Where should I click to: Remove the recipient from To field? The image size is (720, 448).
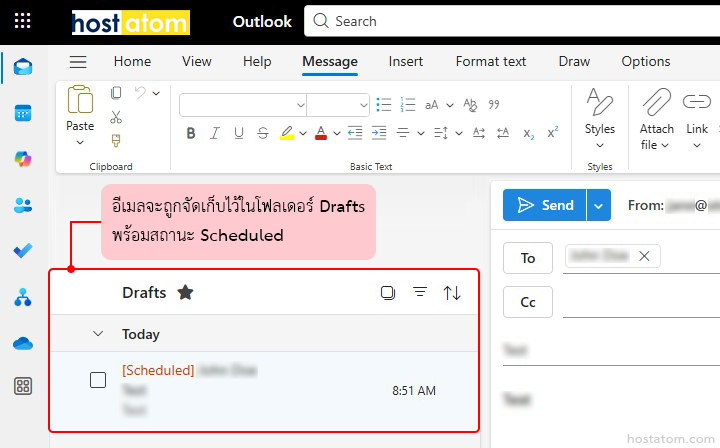644,256
